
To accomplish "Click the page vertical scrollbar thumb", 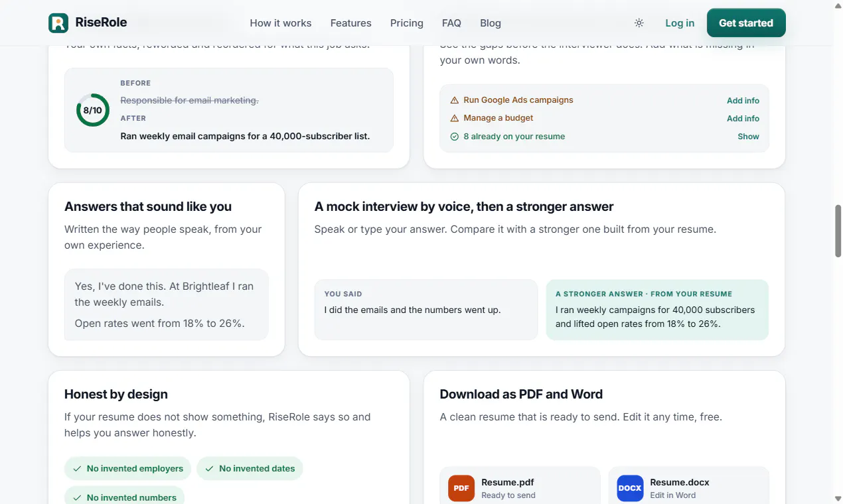I will coord(838,231).
